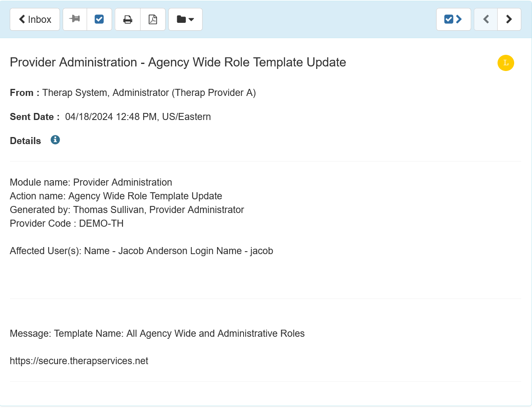Click the 'Details' label
This screenshot has height=409, width=532.
tap(25, 141)
